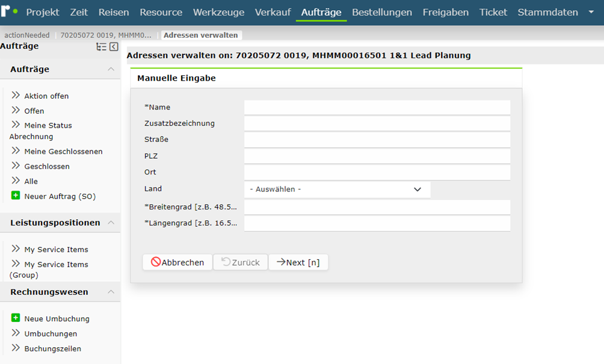Open the Bestellungen menu

tap(382, 12)
